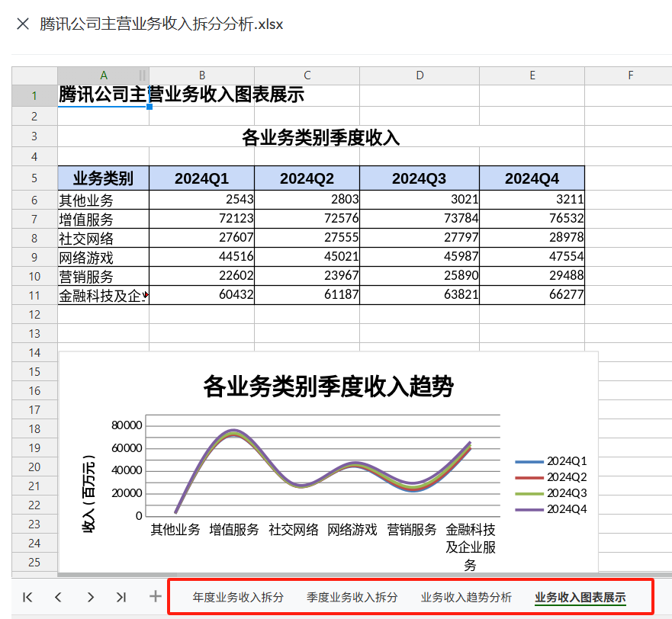Click the 增值服务 chart axis label
The height and width of the screenshot is (619, 672).
[234, 530]
